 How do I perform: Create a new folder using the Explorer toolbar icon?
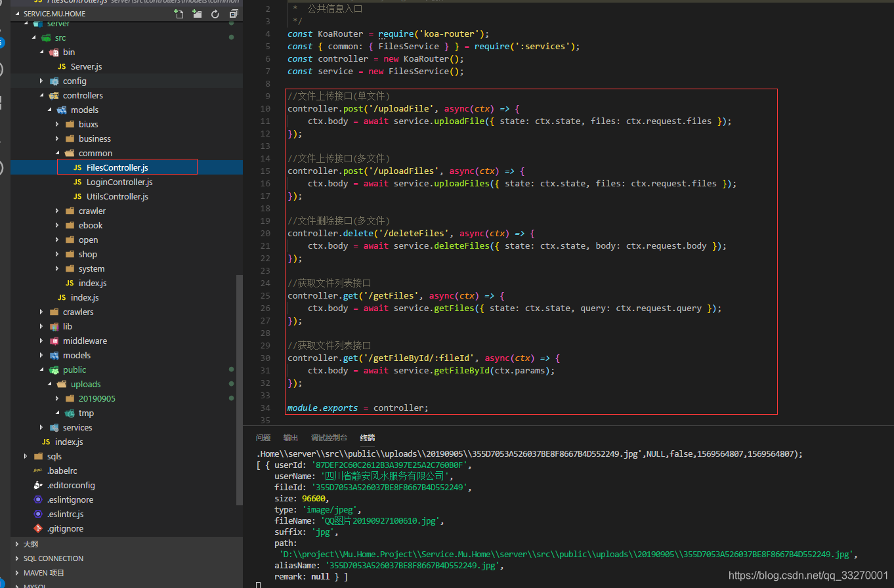click(x=197, y=13)
